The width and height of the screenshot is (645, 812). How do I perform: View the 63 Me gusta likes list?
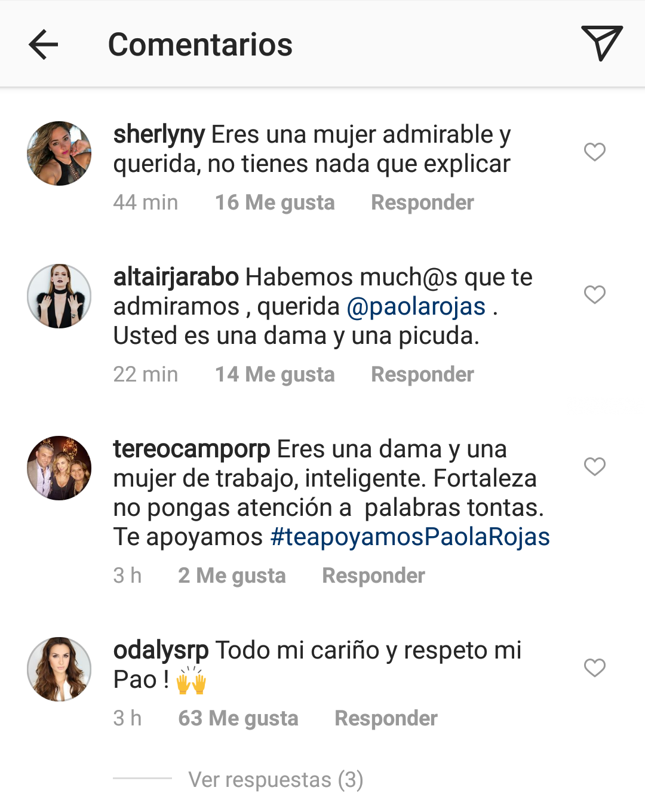pos(238,718)
